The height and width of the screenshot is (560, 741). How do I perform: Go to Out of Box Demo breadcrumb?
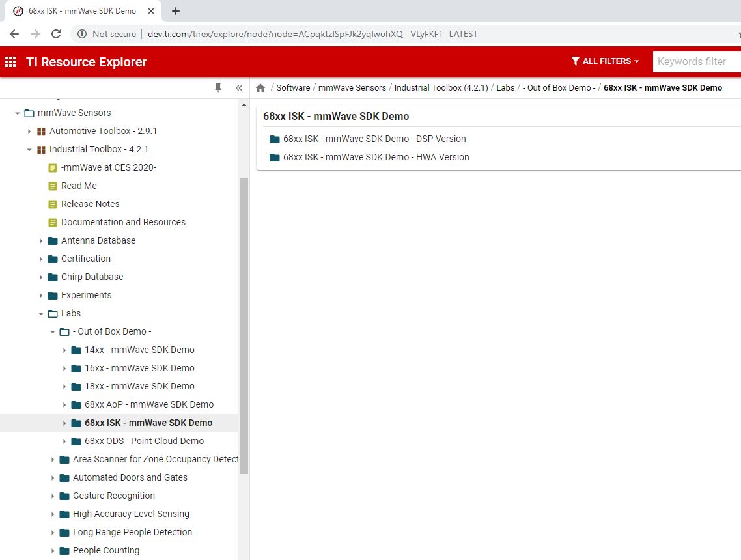(559, 87)
